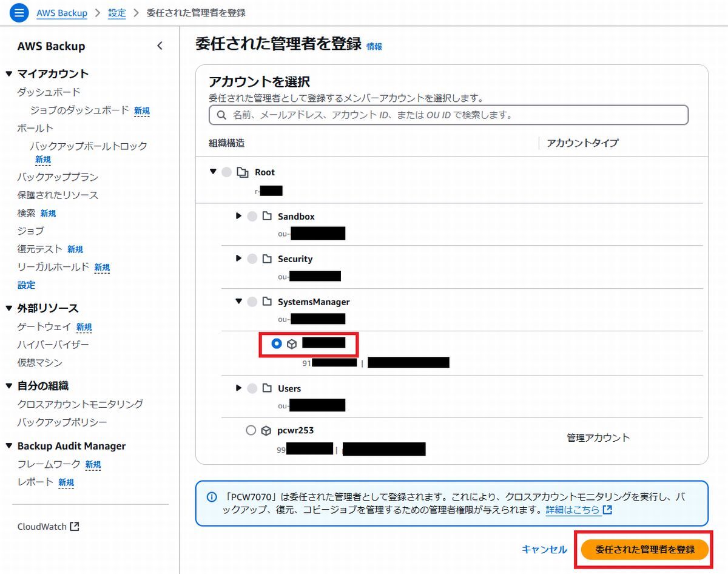Collapse the 外部リソース section
The image size is (728, 574).
[x=8, y=308]
